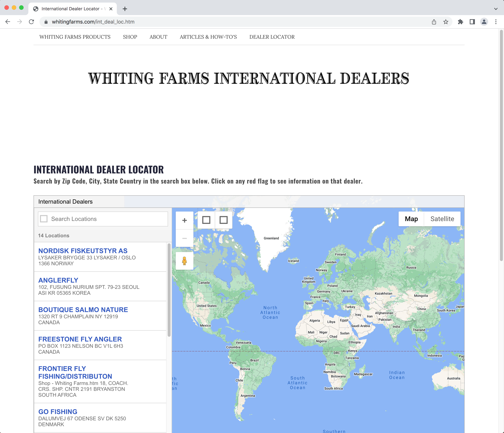Bookmark this page with the star icon
The image size is (504, 433).
coord(446,22)
